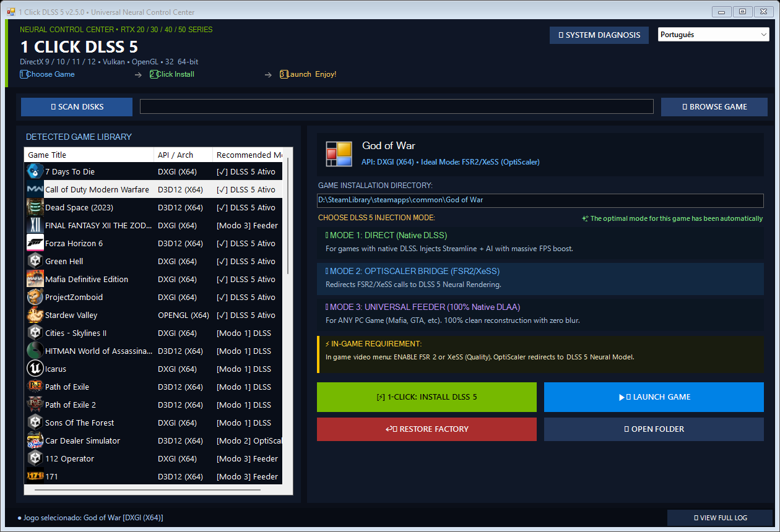Select the Call of Duty Modern Warfare row
780x532 pixels.
click(x=154, y=189)
